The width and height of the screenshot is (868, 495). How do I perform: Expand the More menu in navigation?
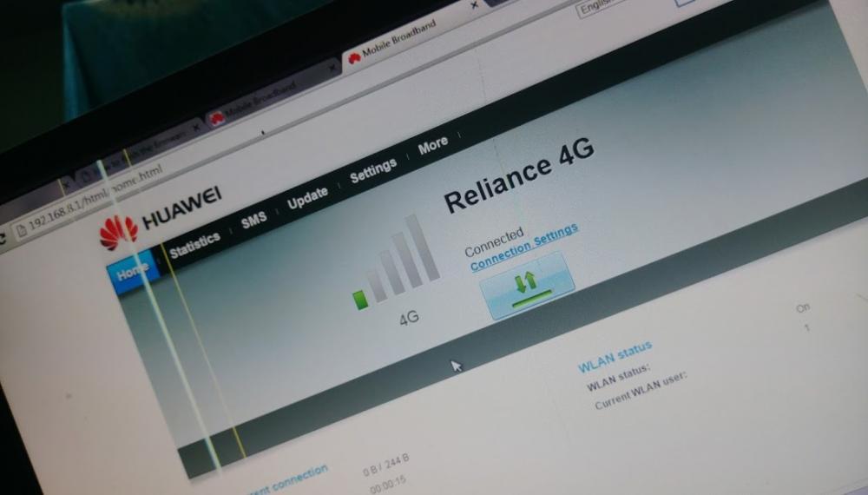point(433,146)
